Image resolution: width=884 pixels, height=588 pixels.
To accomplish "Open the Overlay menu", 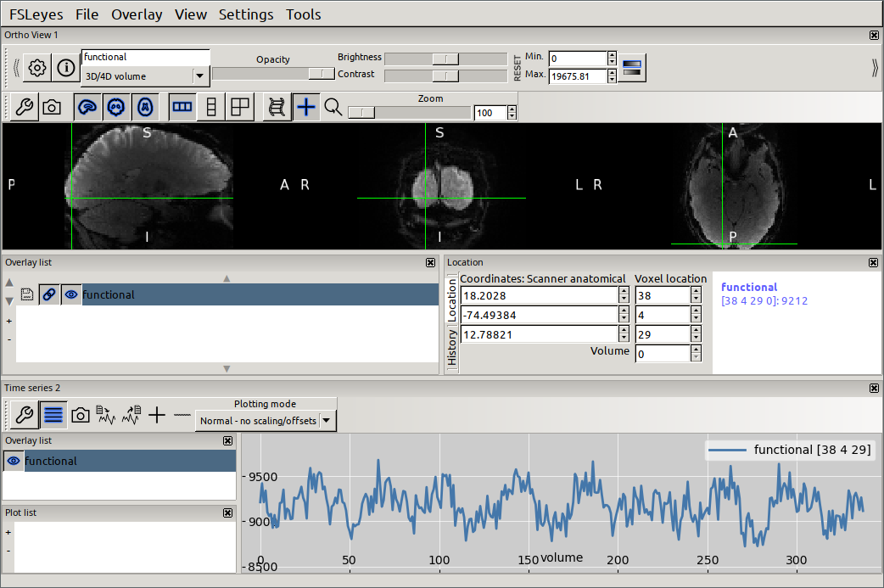I will point(136,14).
